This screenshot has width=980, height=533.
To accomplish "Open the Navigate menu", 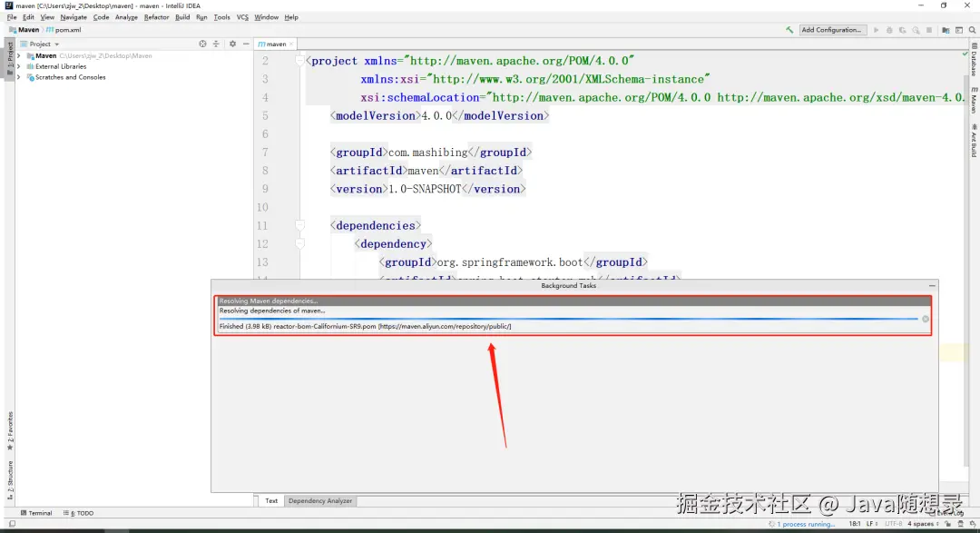I will (x=73, y=17).
